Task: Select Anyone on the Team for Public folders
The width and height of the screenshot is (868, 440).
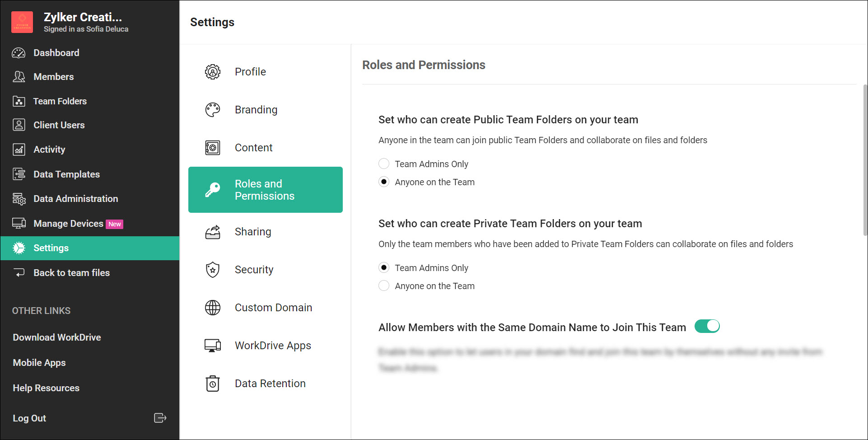Action: 384,182
